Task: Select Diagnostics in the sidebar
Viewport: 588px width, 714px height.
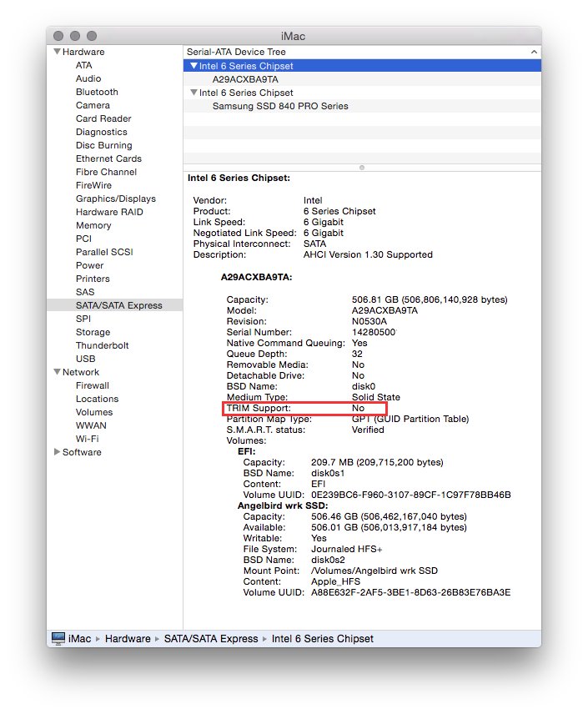Action: coord(102,132)
